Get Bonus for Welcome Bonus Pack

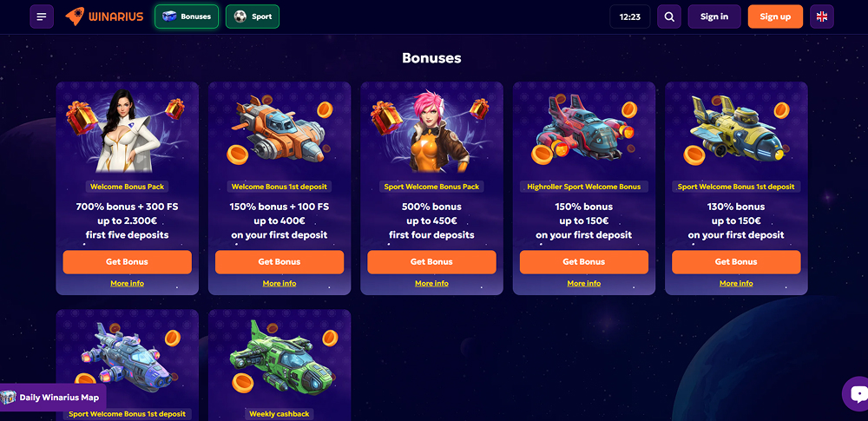point(128,262)
